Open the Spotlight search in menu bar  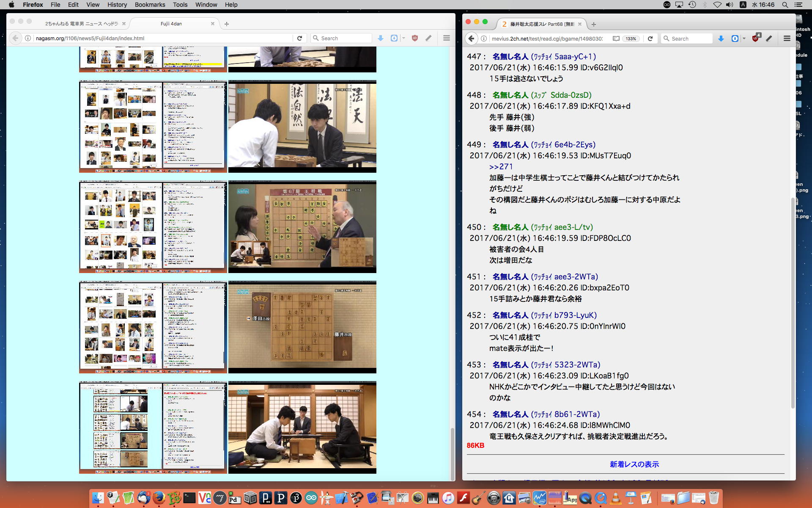click(x=785, y=5)
